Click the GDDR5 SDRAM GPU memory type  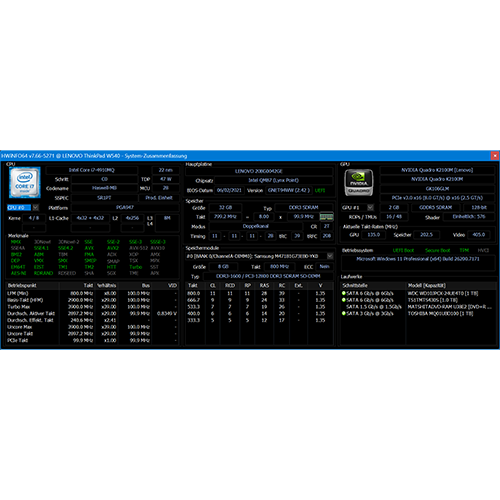[x=435, y=208]
